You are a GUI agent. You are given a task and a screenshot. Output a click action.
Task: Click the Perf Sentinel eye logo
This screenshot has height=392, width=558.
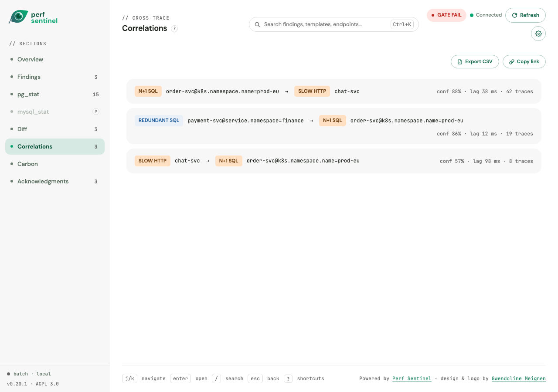point(18,17)
